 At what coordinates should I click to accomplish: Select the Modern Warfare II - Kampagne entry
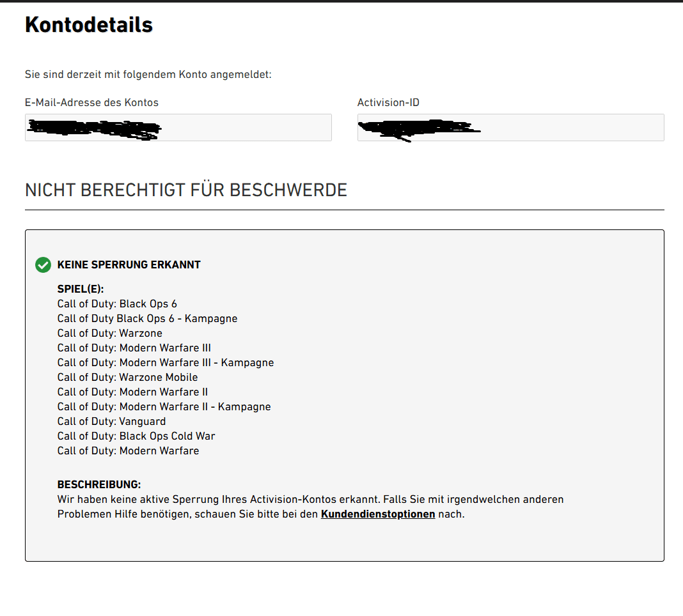point(164,406)
